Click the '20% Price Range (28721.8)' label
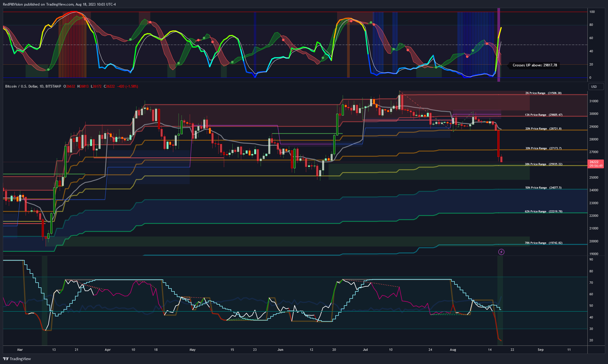Screen dimensions: 608x364 tap(544, 129)
